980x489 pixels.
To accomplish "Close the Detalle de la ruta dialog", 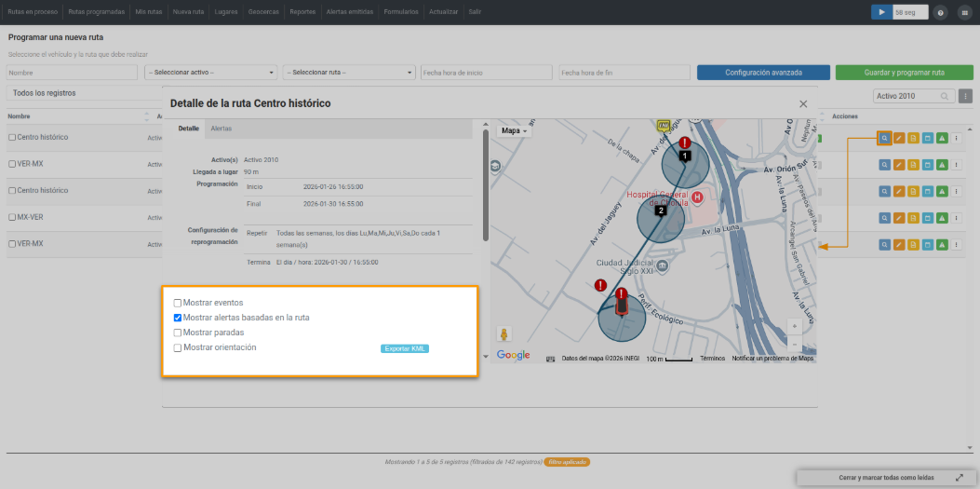I will (x=803, y=103).
